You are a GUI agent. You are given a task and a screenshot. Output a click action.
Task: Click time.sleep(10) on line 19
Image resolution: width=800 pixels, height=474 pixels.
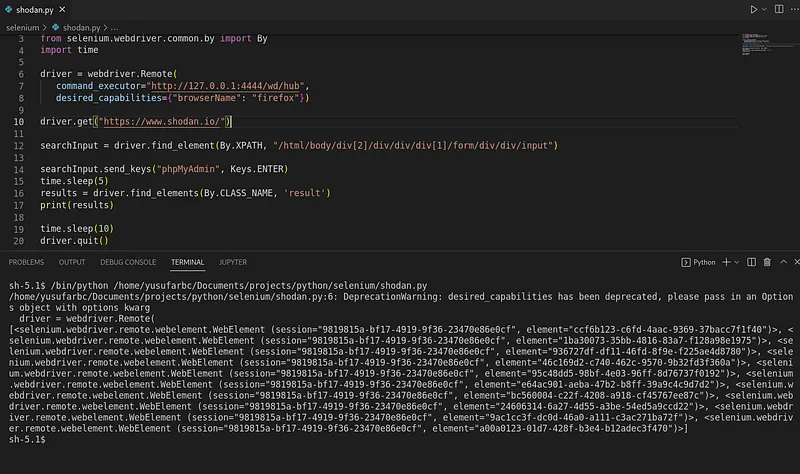click(x=77, y=229)
